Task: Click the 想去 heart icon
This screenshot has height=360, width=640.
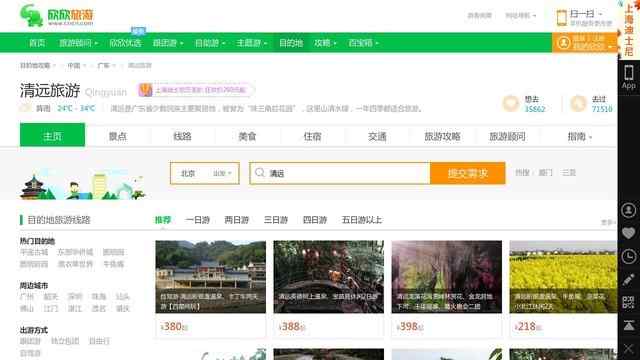Action: [511, 104]
